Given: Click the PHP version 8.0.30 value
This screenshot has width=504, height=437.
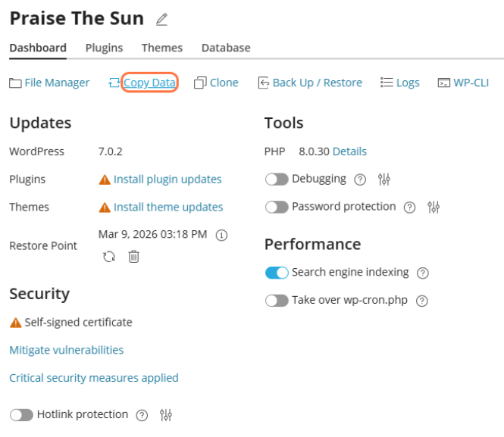Looking at the screenshot, I should tap(314, 151).
